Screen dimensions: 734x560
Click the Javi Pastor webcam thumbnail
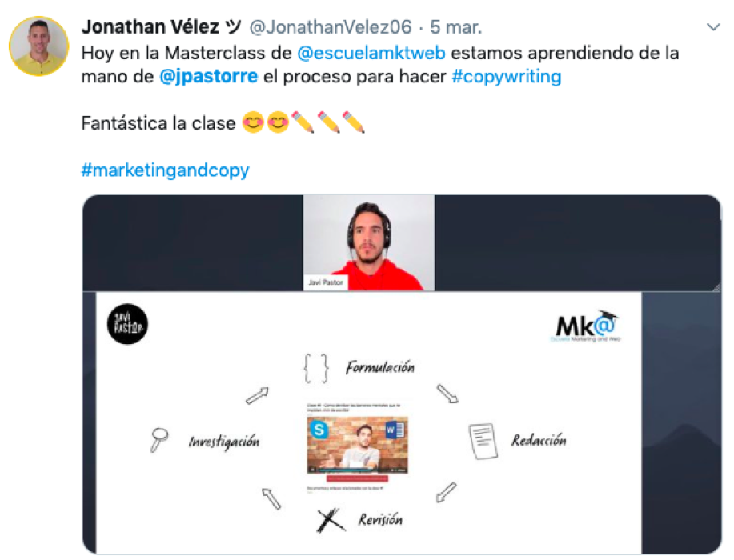coord(369,243)
